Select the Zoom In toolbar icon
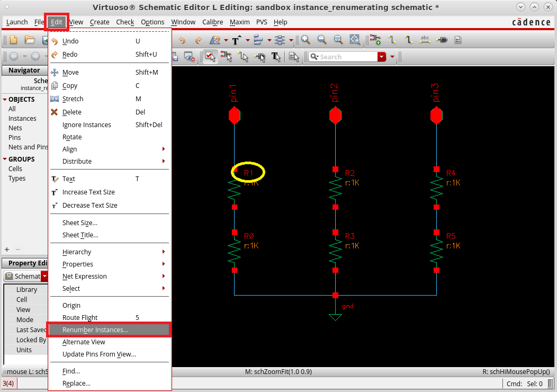The image size is (557, 392). click(306, 40)
